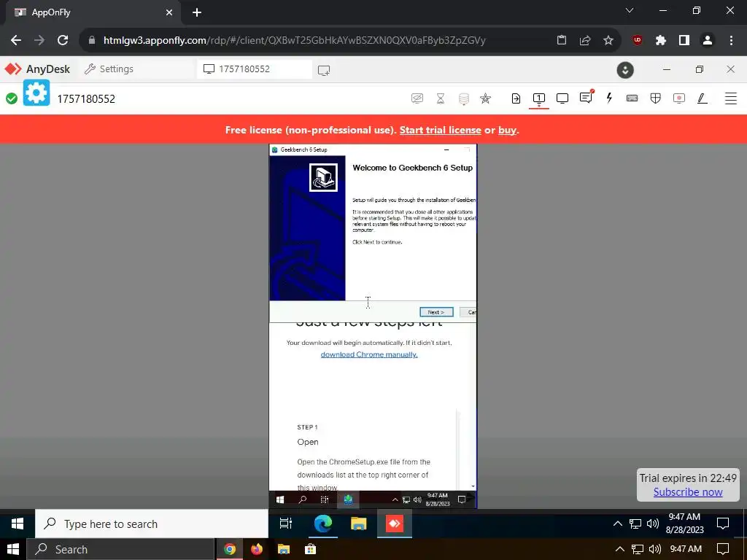Click the 'Type here to search' box
This screenshot has width=747, height=560.
[152, 524]
